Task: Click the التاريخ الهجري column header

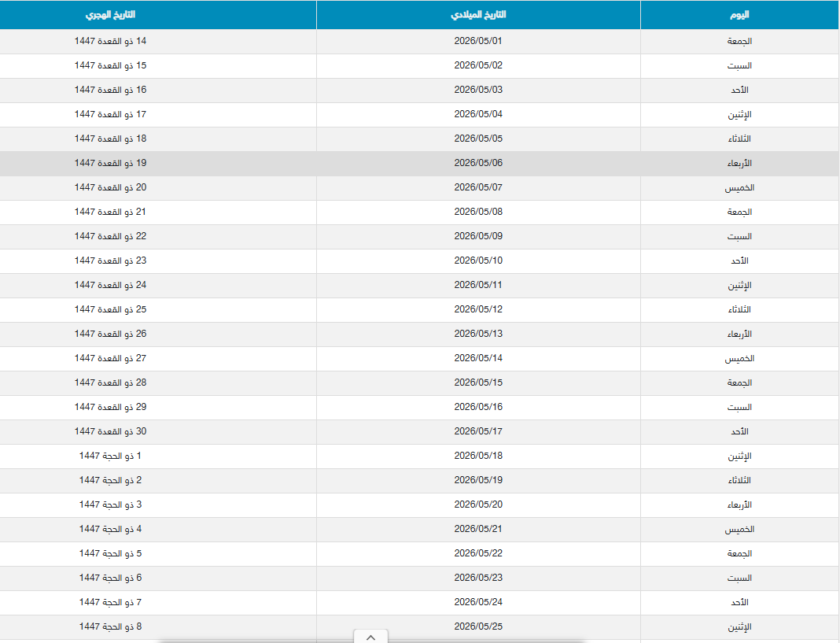Action: coord(110,15)
